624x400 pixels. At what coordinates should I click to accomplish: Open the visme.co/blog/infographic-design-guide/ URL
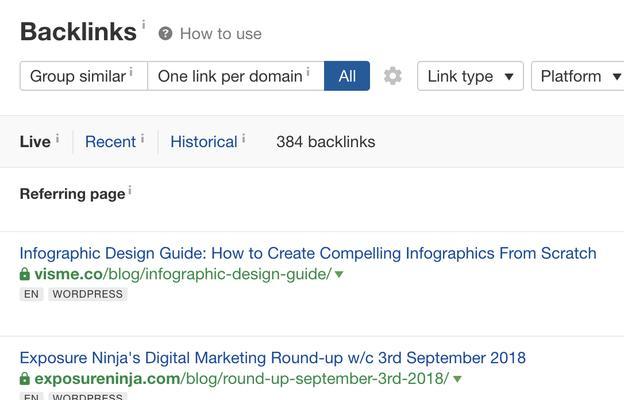183,274
